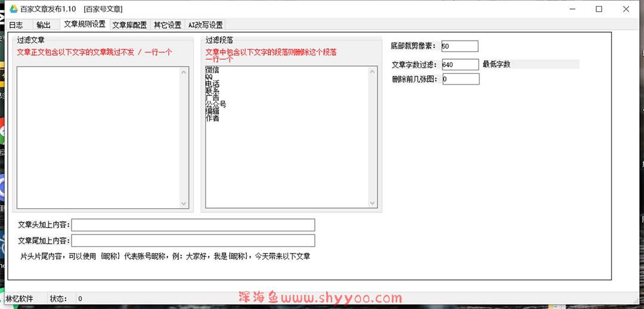Close the 百家文章发布 window
The width and height of the screenshot is (644, 309).
[626, 8]
